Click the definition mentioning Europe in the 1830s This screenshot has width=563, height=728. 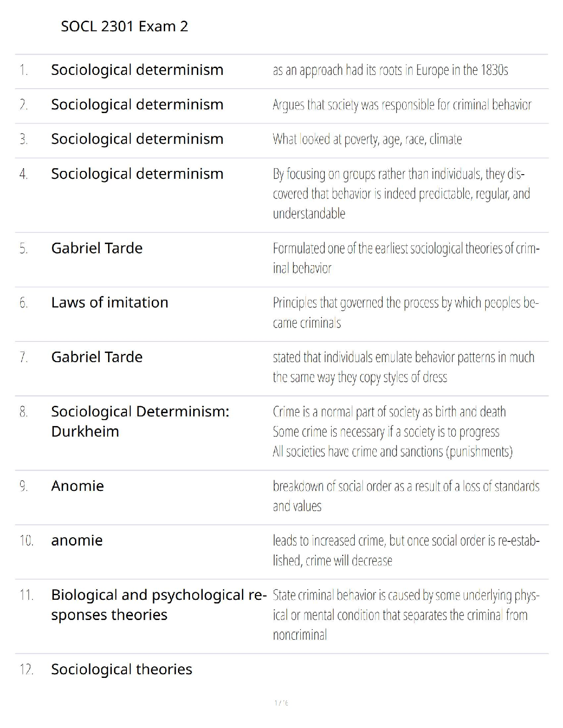pos(390,70)
